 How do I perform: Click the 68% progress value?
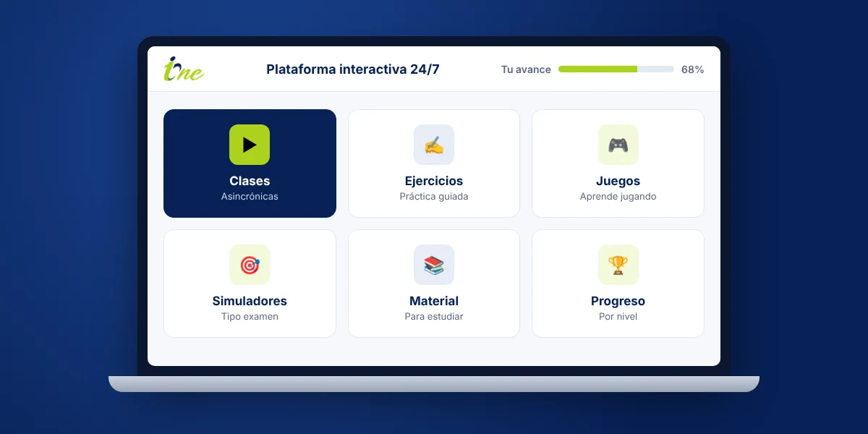tap(692, 69)
